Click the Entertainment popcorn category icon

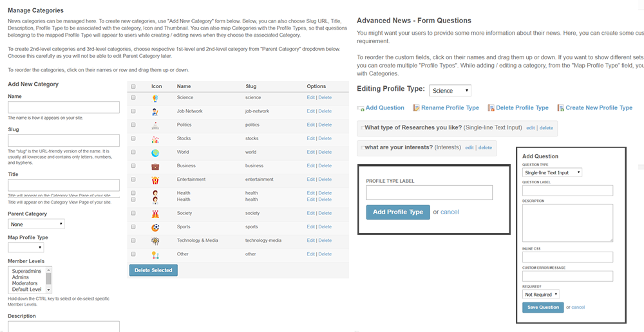click(155, 180)
